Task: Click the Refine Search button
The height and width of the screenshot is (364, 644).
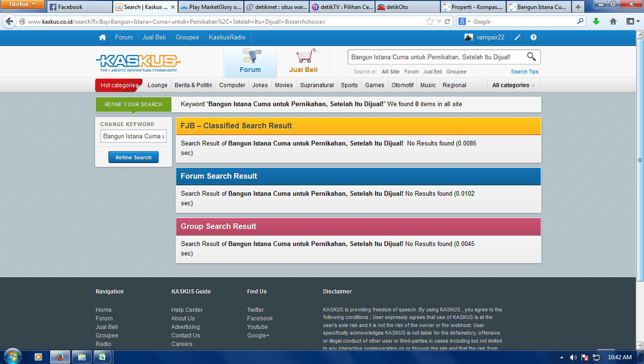Action: click(133, 157)
